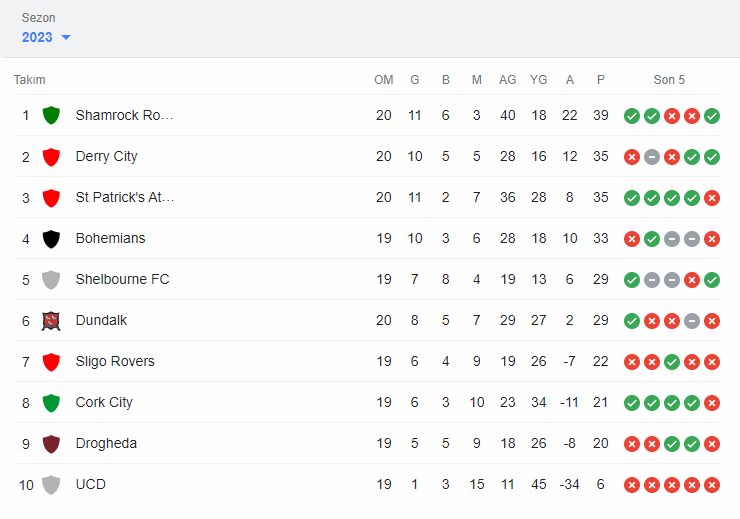The height and width of the screenshot is (519, 740).
Task: Click the Dundalk club crest
Action: pos(51,320)
